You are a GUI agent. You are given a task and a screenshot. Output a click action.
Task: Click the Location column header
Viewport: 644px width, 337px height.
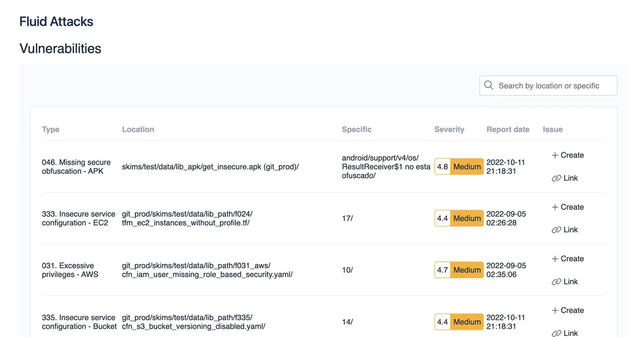(x=138, y=129)
